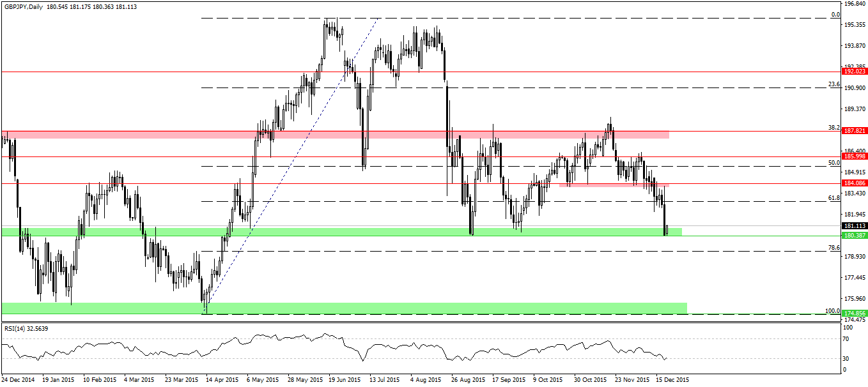
Task: Click the 100.0 Fibonacci level label
Action: (832, 311)
